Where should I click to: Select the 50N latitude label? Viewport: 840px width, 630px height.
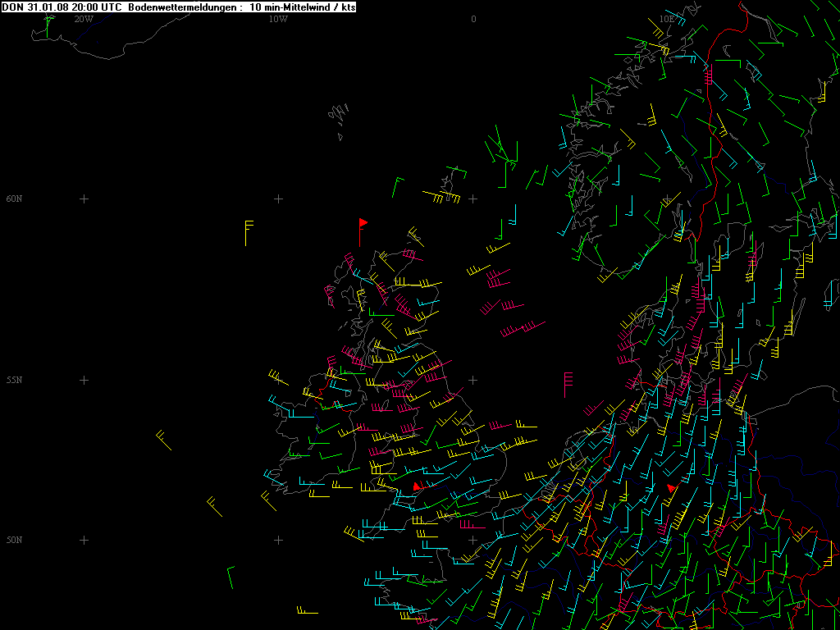(x=14, y=540)
